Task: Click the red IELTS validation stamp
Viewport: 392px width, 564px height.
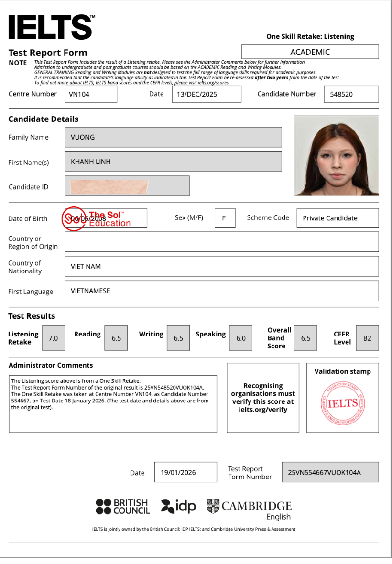Action: pos(342,403)
